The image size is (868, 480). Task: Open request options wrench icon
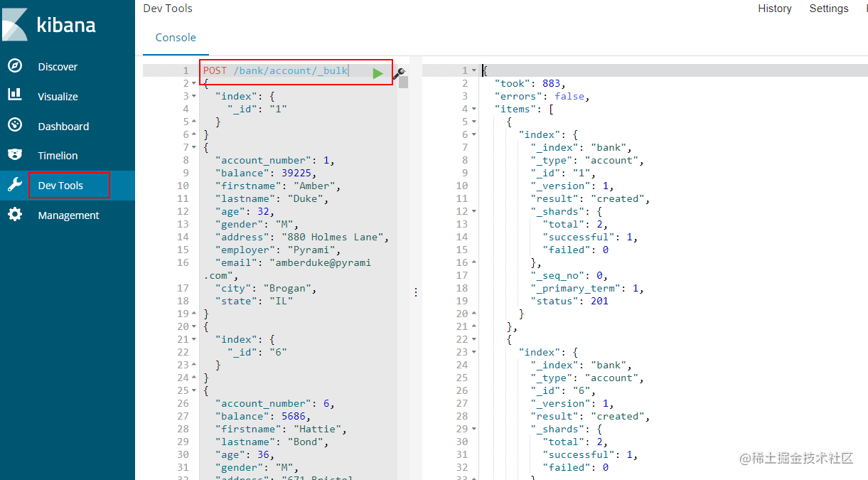[x=399, y=73]
